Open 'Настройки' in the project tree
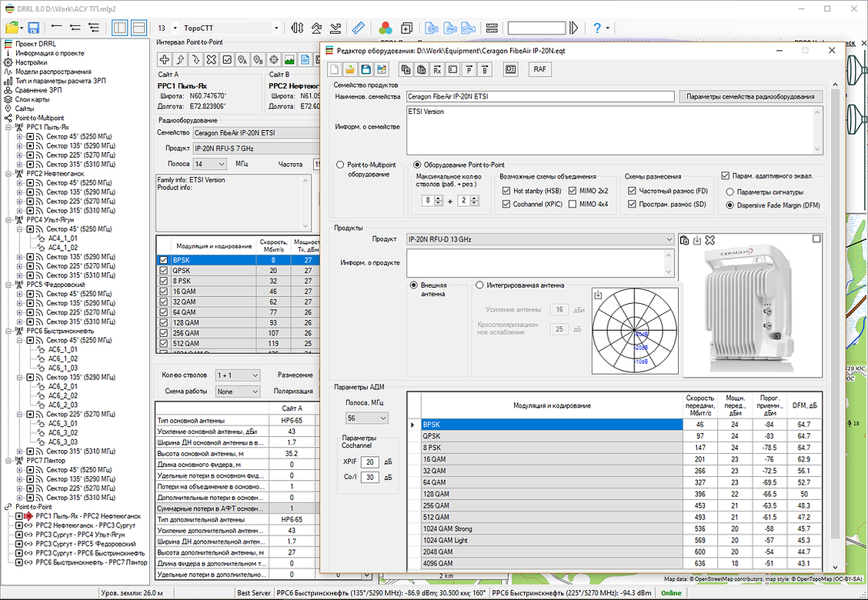The image size is (868, 600). (x=31, y=62)
